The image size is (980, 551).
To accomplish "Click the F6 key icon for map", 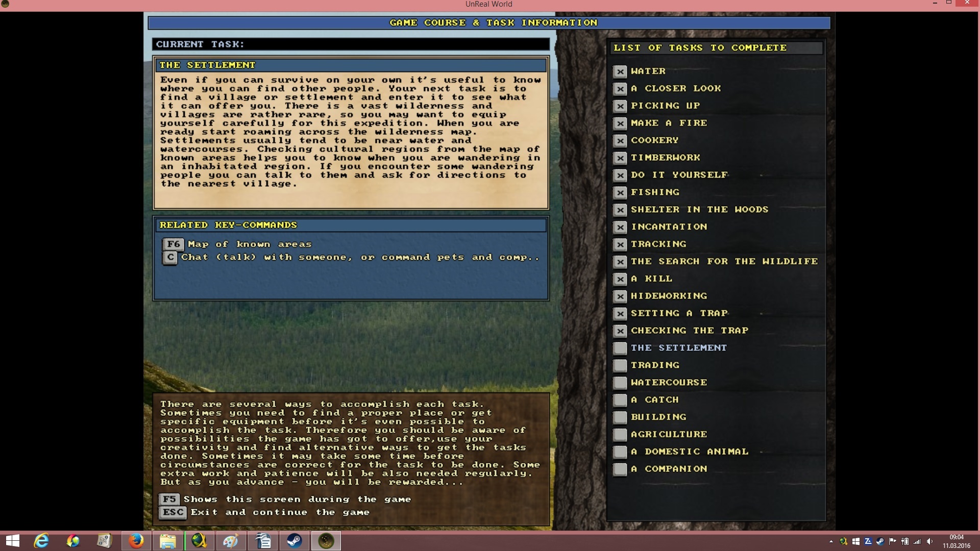I will 173,244.
